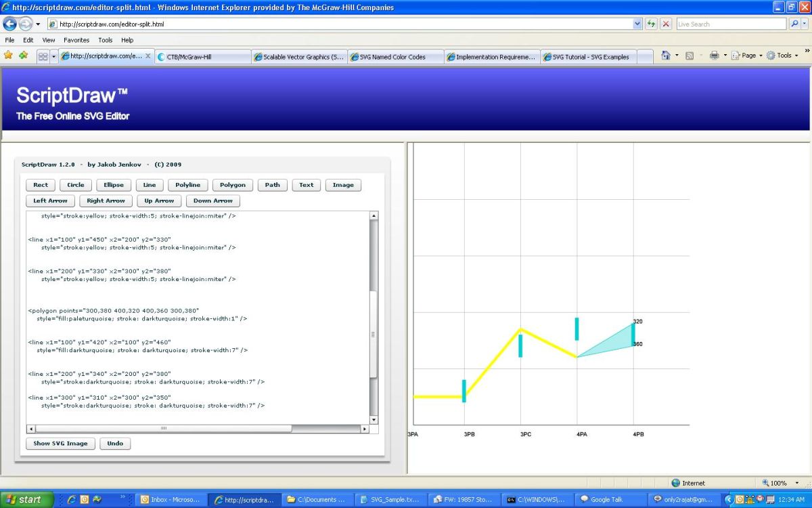
Task: Click the IE Forward navigation arrow
Action: click(26, 24)
